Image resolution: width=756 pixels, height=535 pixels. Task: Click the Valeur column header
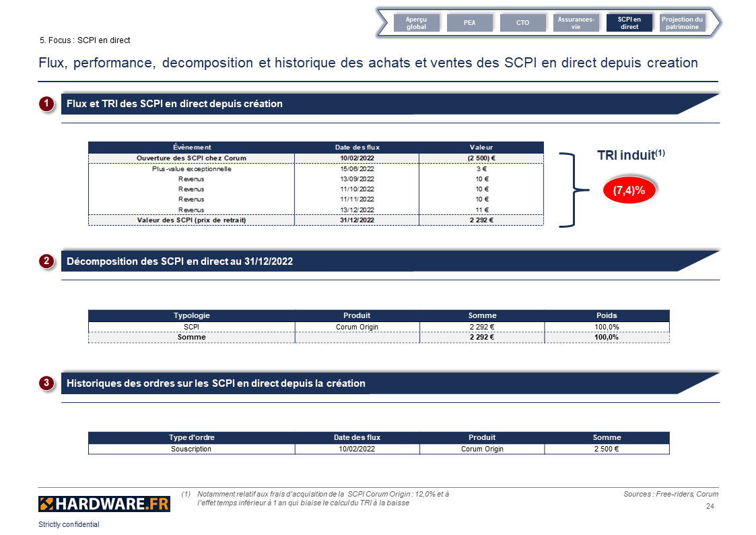(x=481, y=147)
